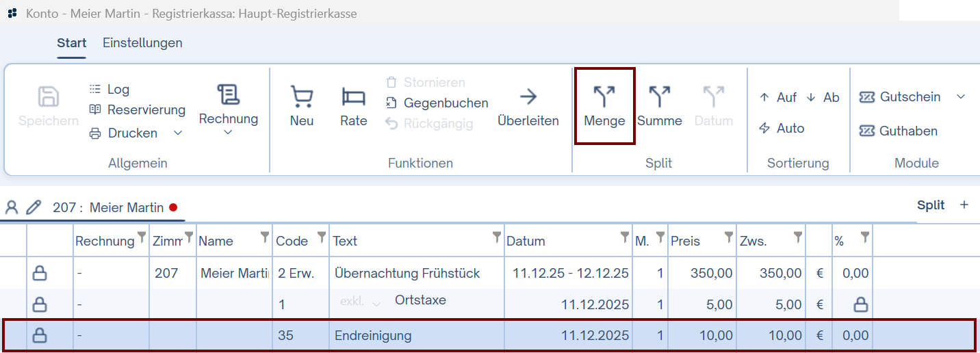Filter the Text column header
The image size is (980, 353).
tap(497, 237)
